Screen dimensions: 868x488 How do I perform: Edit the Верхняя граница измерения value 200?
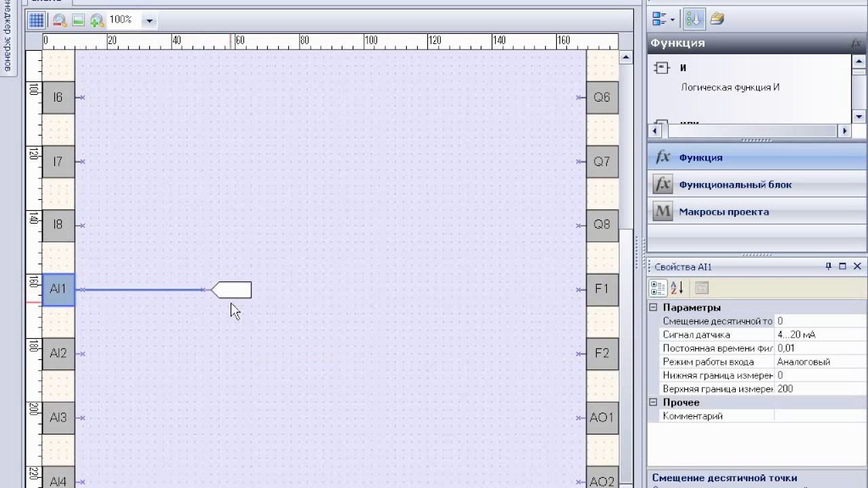821,389
